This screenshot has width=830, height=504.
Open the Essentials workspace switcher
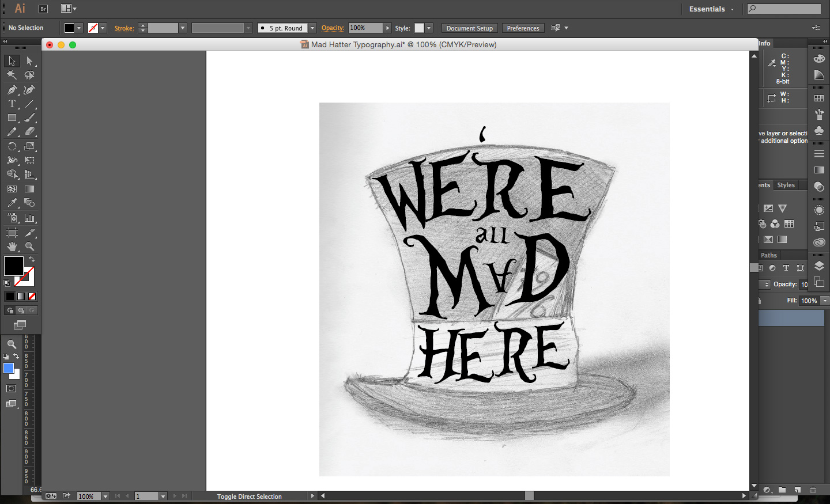point(712,9)
